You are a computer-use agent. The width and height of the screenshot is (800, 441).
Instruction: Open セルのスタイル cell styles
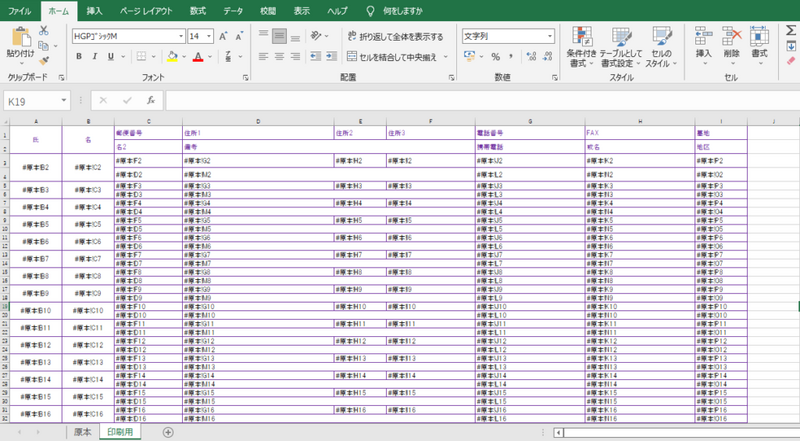tap(661, 47)
